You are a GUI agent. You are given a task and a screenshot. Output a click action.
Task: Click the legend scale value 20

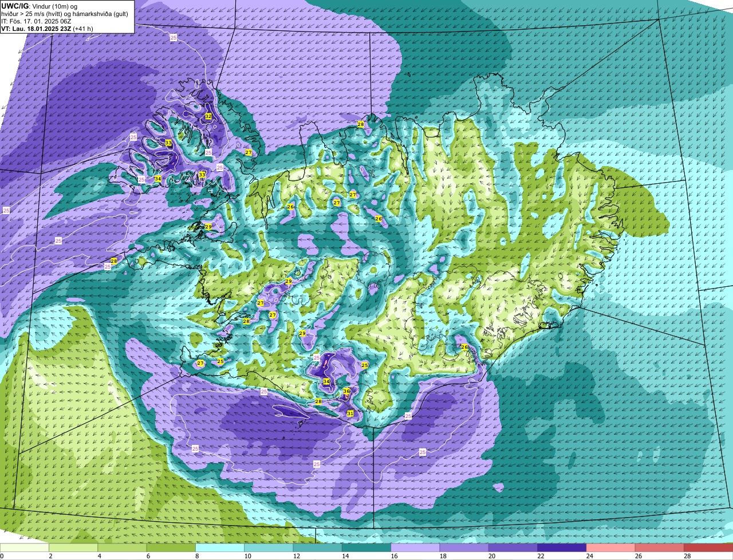(x=491, y=556)
